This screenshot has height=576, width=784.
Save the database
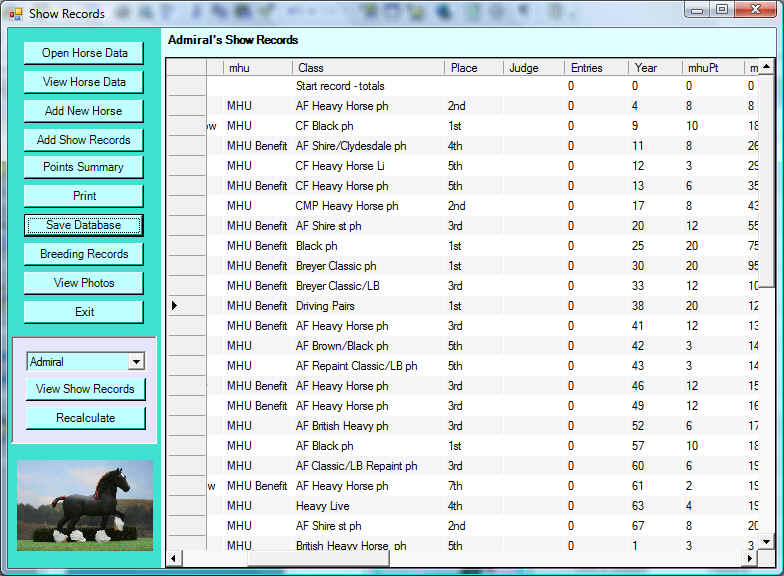tap(84, 225)
